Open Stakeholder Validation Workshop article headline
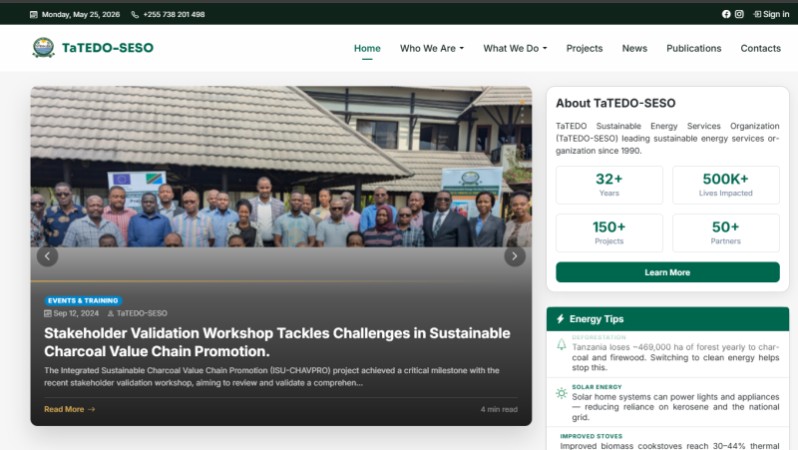 coord(277,342)
